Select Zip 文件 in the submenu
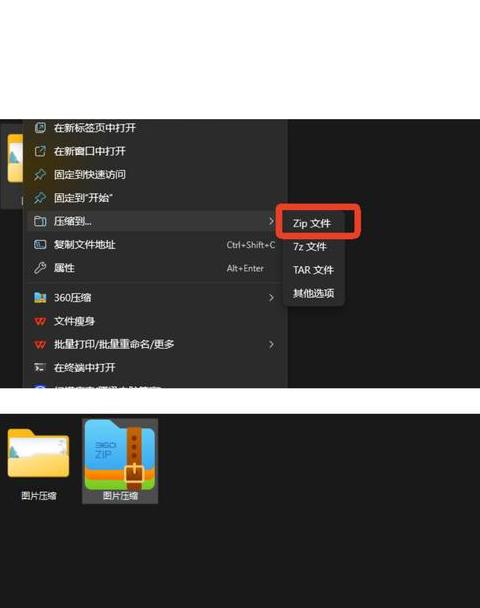The height and width of the screenshot is (608, 480). 314,223
